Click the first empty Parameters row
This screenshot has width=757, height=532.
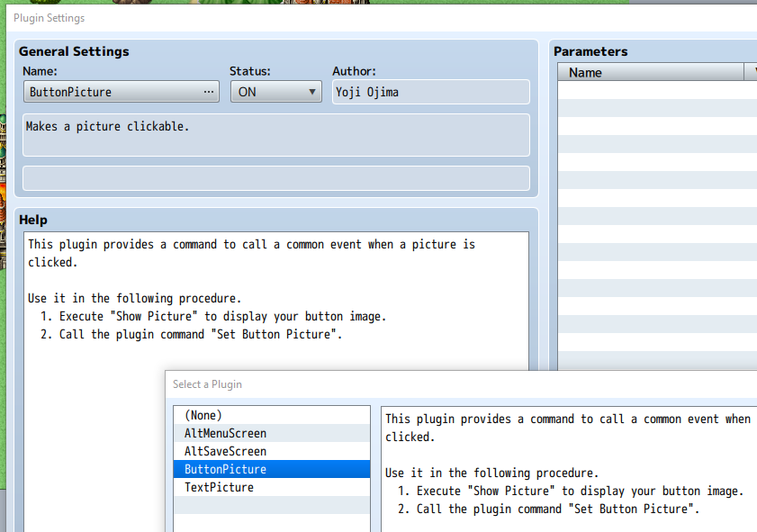(x=657, y=90)
